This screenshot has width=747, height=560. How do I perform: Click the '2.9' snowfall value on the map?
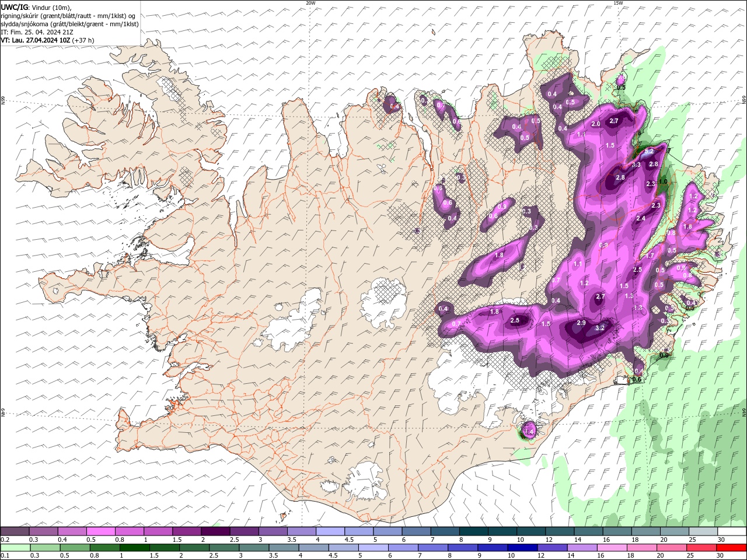(581, 323)
